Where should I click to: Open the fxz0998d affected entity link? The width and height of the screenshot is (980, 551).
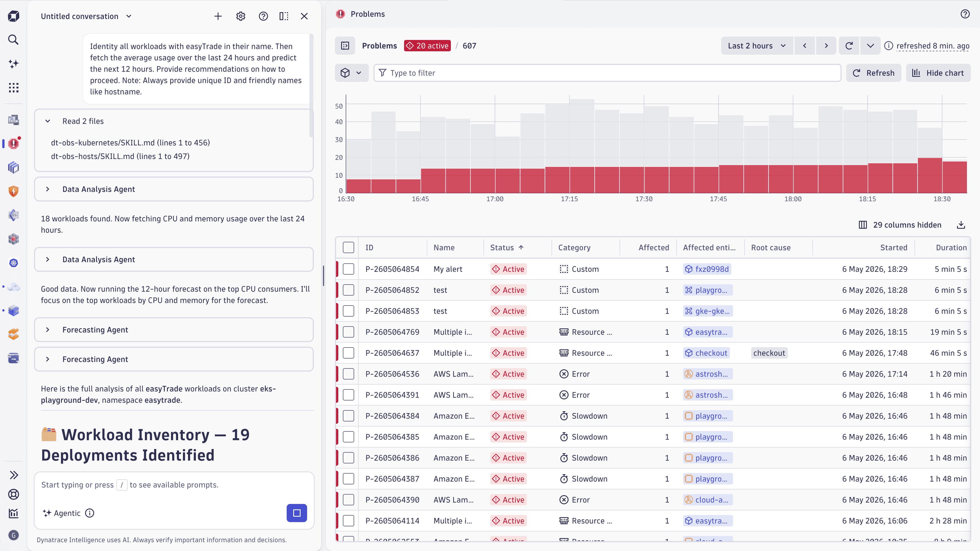click(707, 269)
